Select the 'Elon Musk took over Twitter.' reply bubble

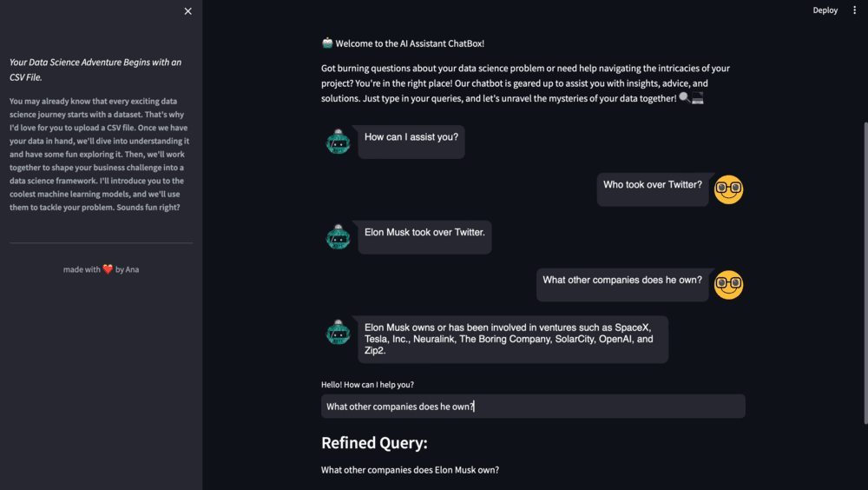424,237
